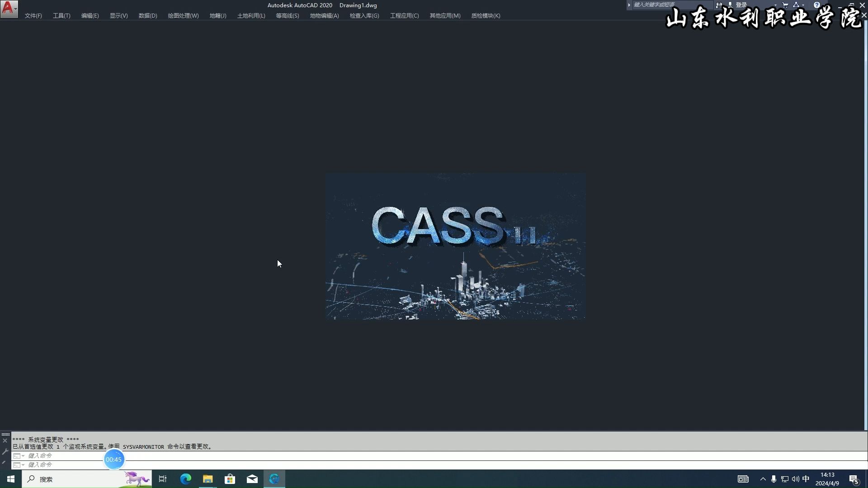Open the 显示(V) menu

point(118,16)
